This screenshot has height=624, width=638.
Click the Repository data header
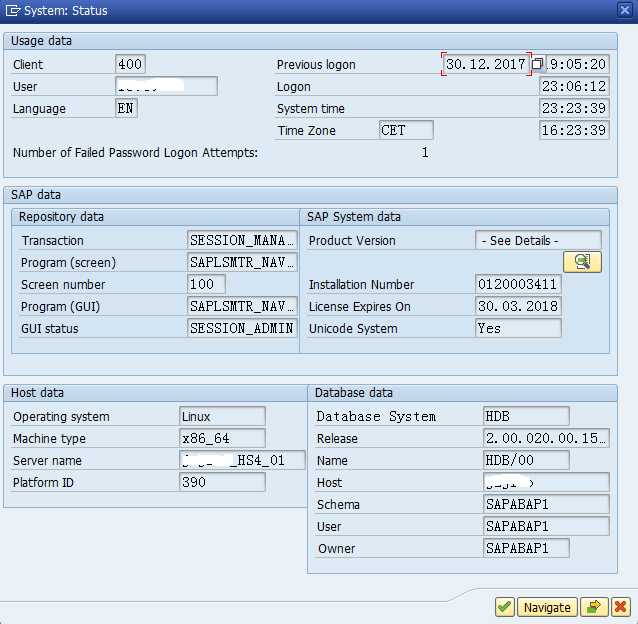[156, 217]
